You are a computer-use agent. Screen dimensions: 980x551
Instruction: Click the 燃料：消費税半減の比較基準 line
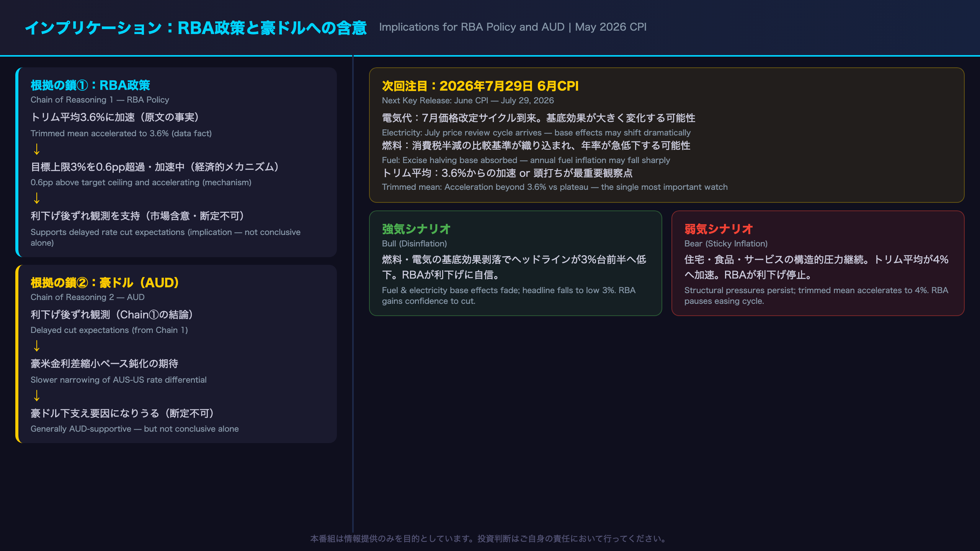pos(536,145)
